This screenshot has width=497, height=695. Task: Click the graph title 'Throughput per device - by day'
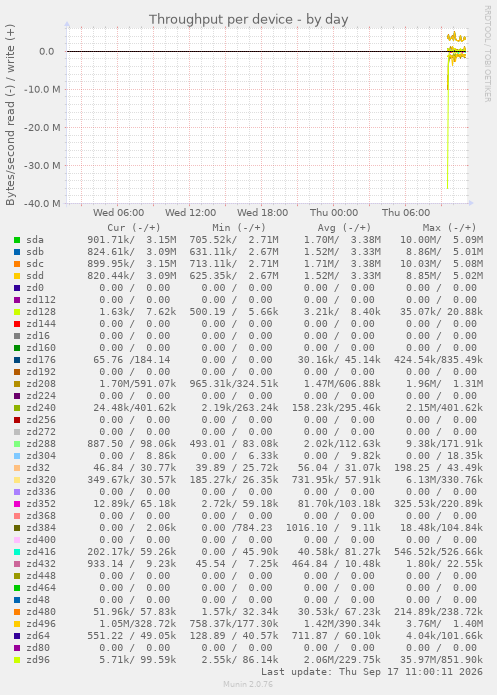tap(248, 20)
